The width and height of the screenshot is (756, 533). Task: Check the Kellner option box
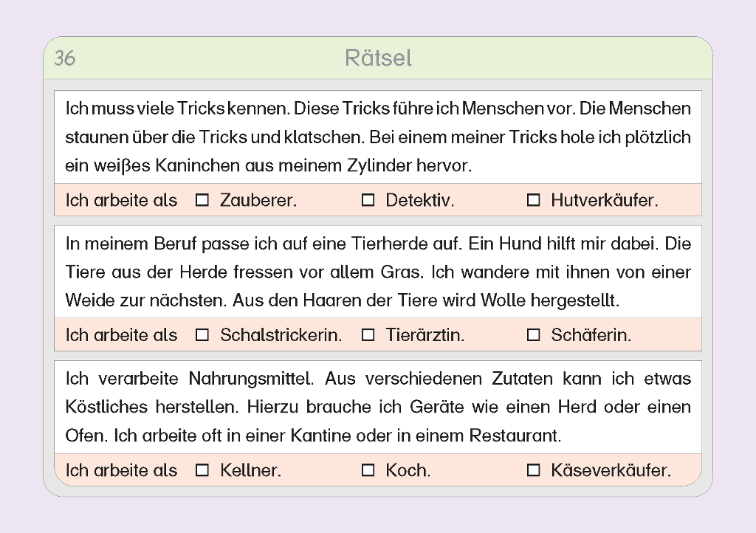(x=202, y=470)
